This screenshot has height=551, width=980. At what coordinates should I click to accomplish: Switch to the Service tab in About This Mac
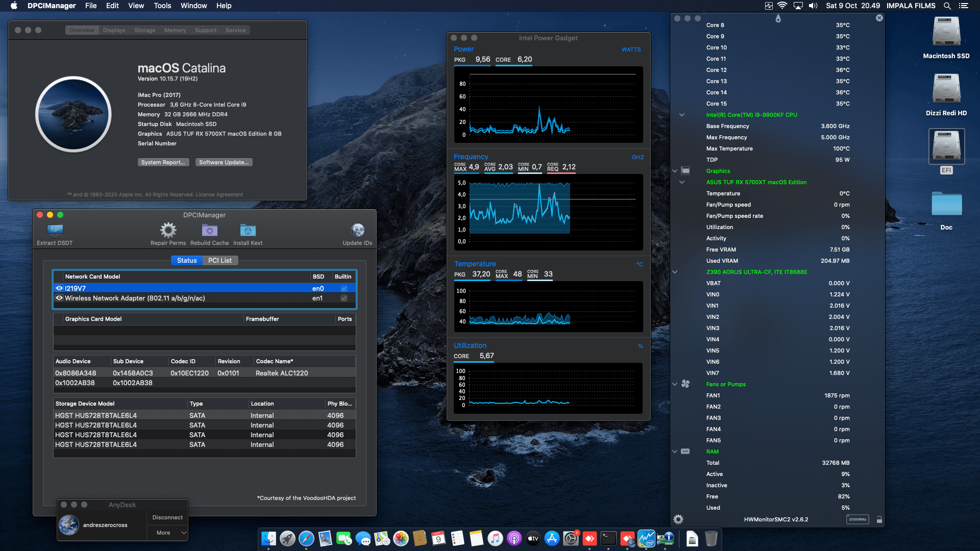(235, 30)
